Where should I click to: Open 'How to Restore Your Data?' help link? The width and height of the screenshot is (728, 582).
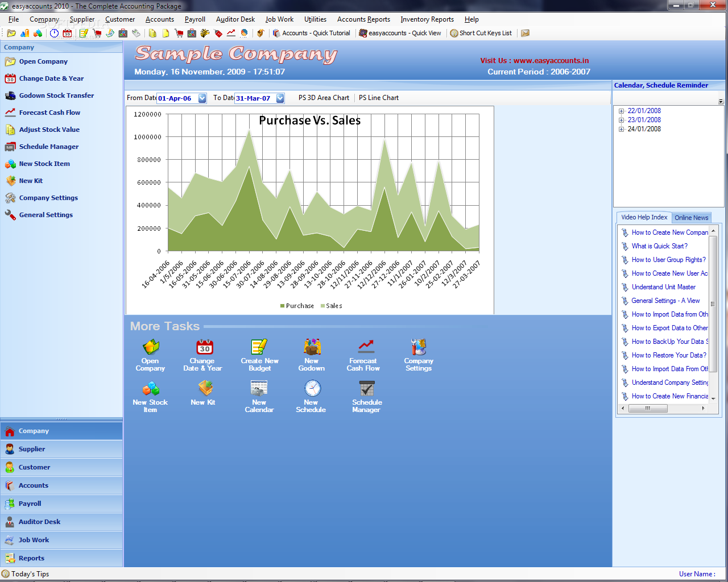pos(669,355)
